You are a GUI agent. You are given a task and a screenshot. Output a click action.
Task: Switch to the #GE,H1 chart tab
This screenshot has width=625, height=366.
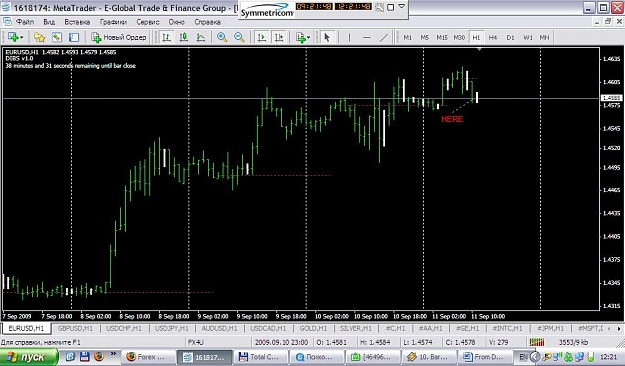point(467,329)
